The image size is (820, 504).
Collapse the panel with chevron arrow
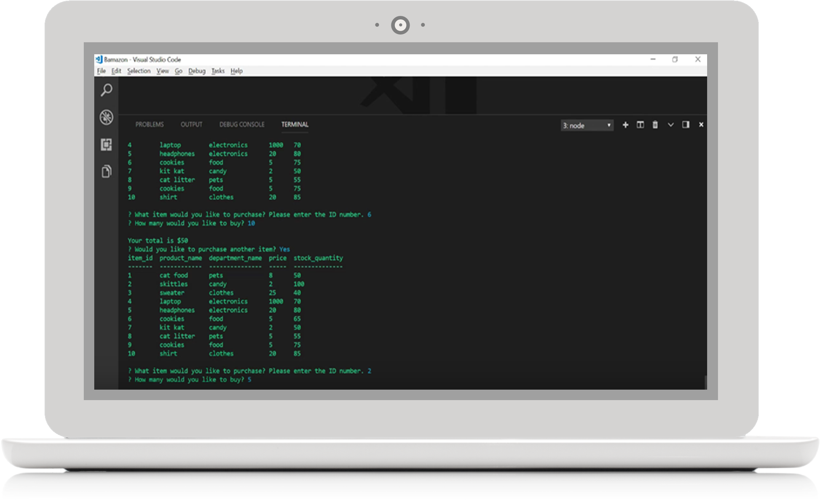coord(671,125)
